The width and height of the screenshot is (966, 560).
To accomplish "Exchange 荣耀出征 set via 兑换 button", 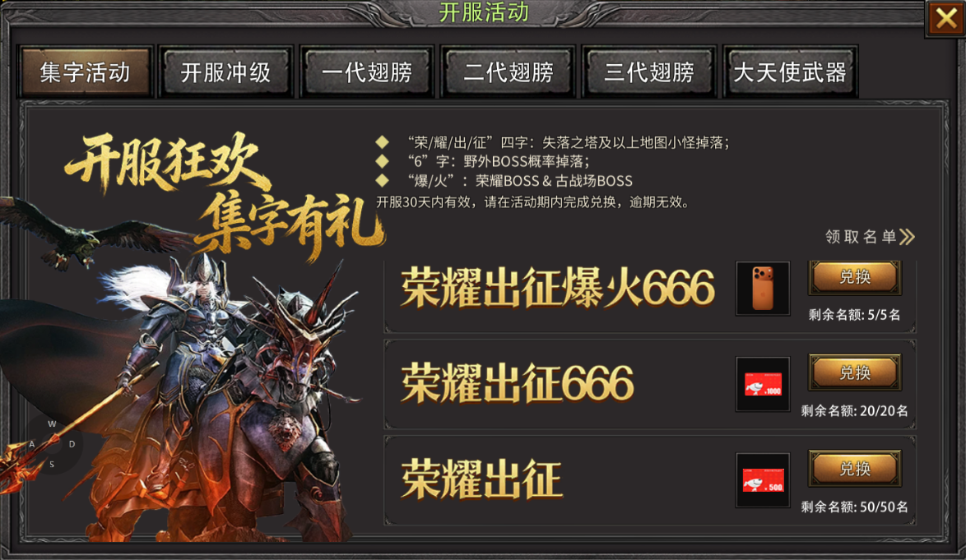I will 854,468.
